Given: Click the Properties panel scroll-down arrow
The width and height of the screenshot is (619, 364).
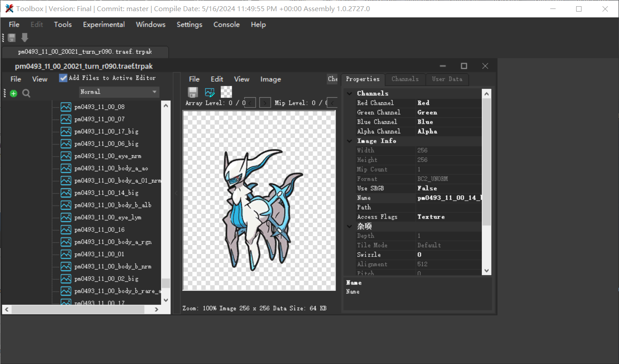Looking at the screenshot, I should coord(487,270).
